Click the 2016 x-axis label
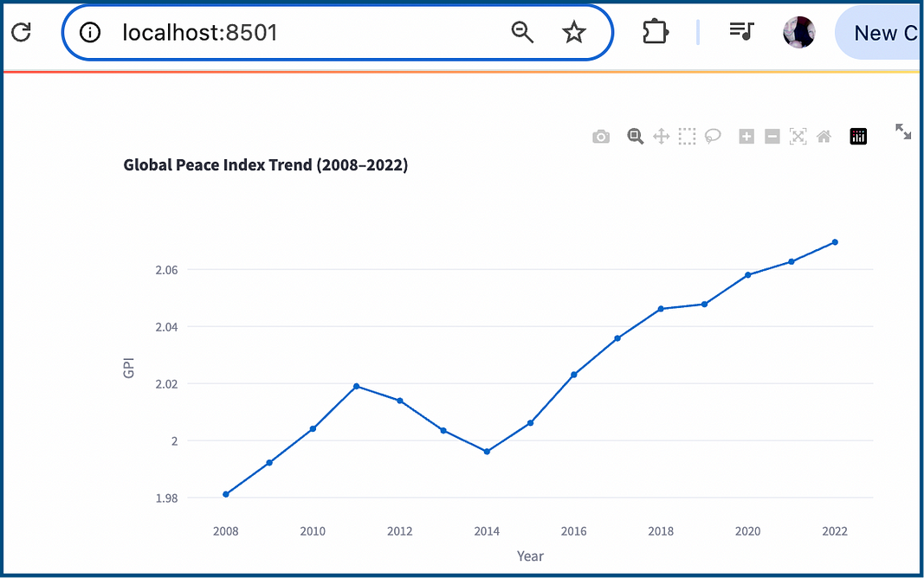Image resolution: width=924 pixels, height=578 pixels. (x=573, y=531)
